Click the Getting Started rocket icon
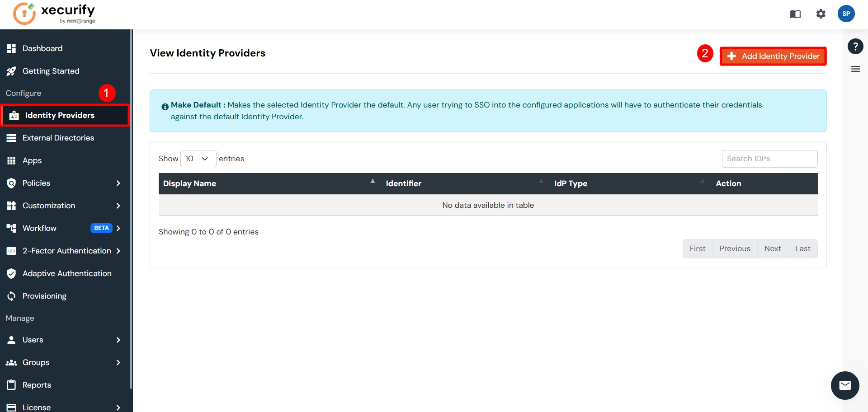The width and height of the screenshot is (868, 412). [x=11, y=71]
